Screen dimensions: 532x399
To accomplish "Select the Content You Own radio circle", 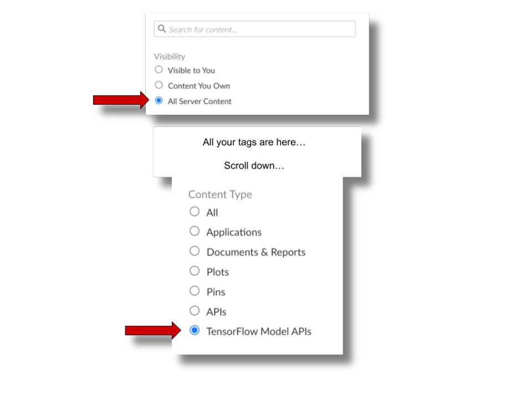I will click(x=159, y=85).
